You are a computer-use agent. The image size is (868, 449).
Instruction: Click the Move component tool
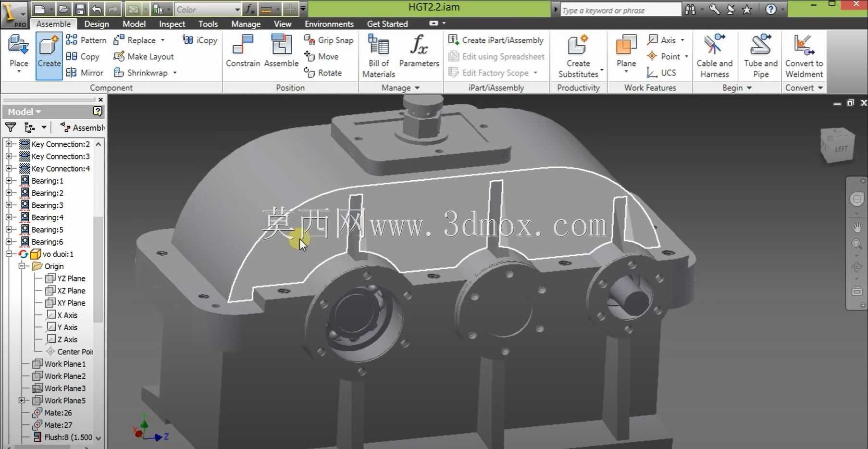[321, 56]
